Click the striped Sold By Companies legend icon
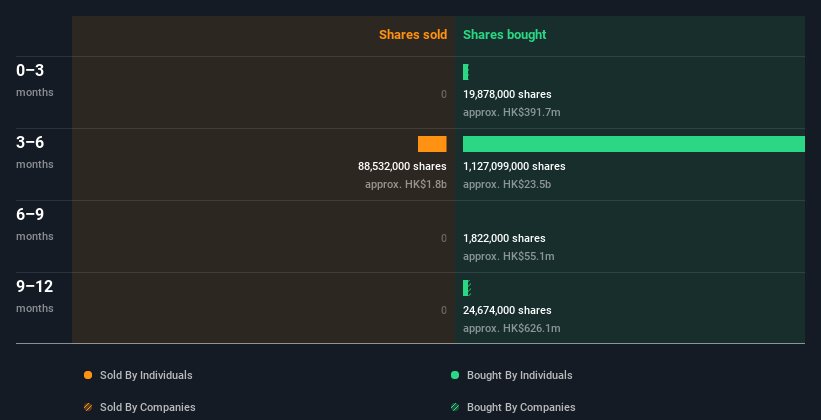Screen dimensions: 821x420 (x=88, y=407)
